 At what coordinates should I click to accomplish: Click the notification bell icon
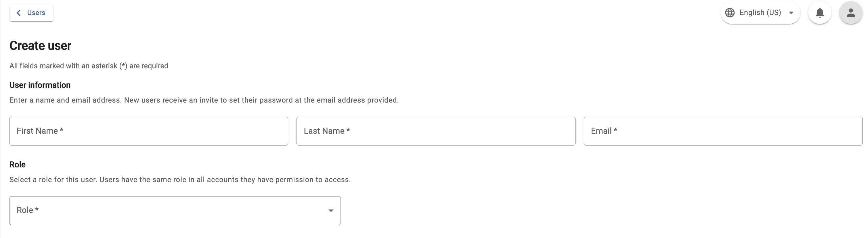[x=819, y=13]
